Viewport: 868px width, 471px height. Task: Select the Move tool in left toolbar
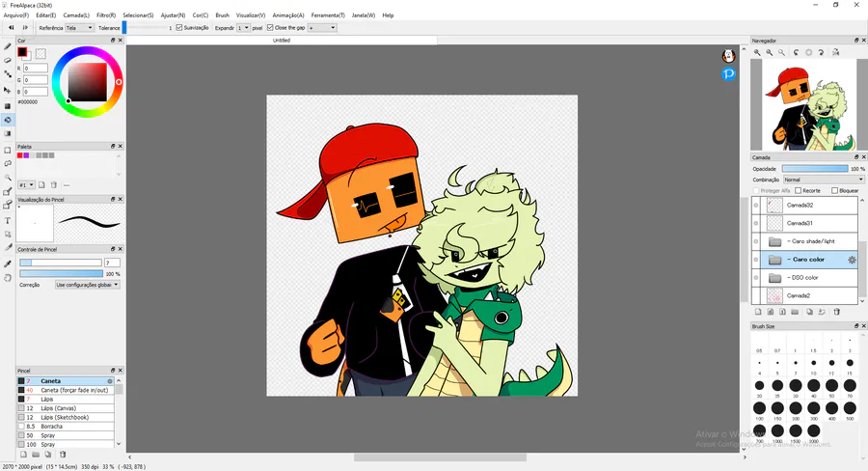tap(8, 89)
